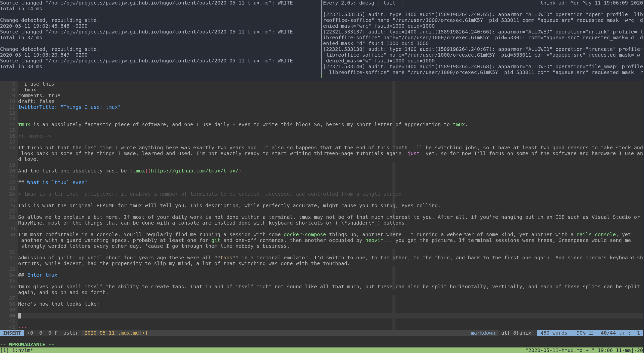644x353 pixels.
Task: Click the 90% scroll percentage
Action: [581, 333]
